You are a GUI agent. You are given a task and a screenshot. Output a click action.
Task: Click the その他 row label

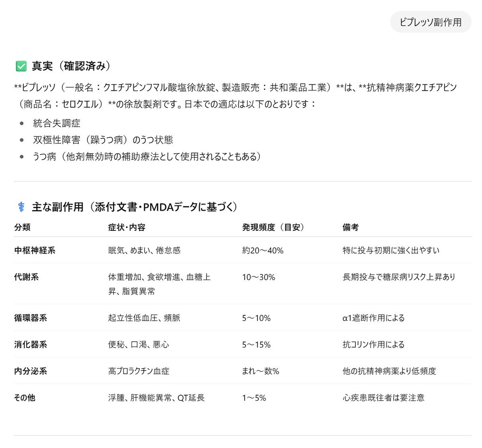pos(25,397)
